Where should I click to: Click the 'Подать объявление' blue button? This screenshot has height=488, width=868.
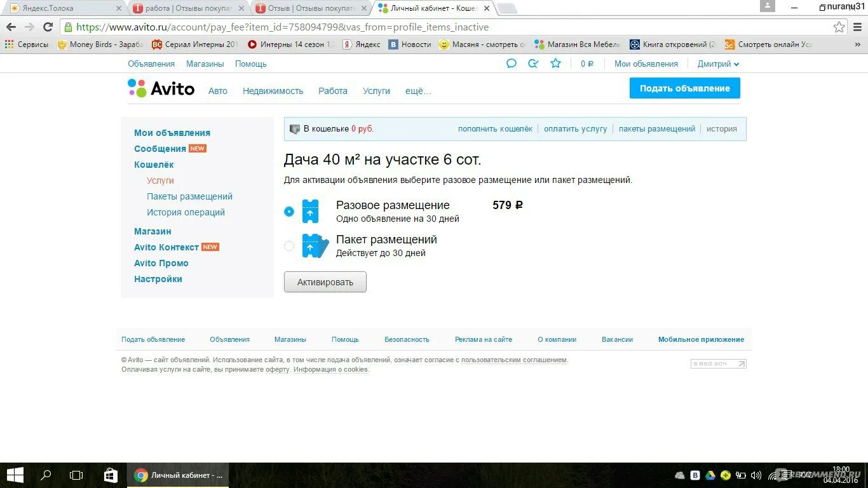(x=684, y=88)
